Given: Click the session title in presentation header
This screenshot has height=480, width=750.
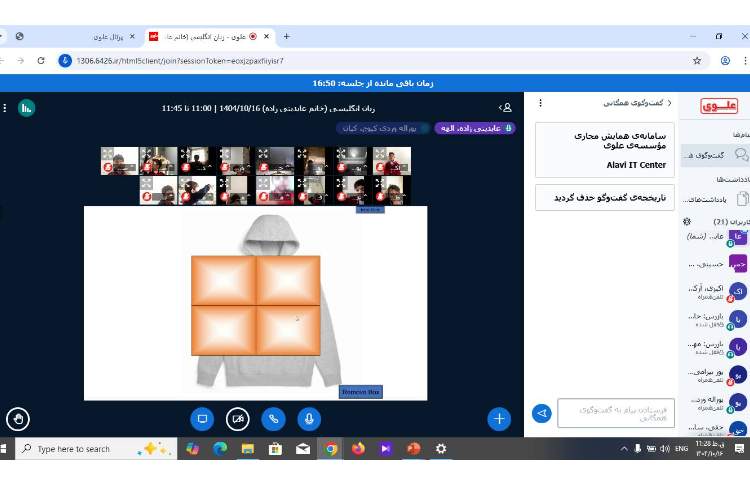Looking at the screenshot, I should coord(268,108).
